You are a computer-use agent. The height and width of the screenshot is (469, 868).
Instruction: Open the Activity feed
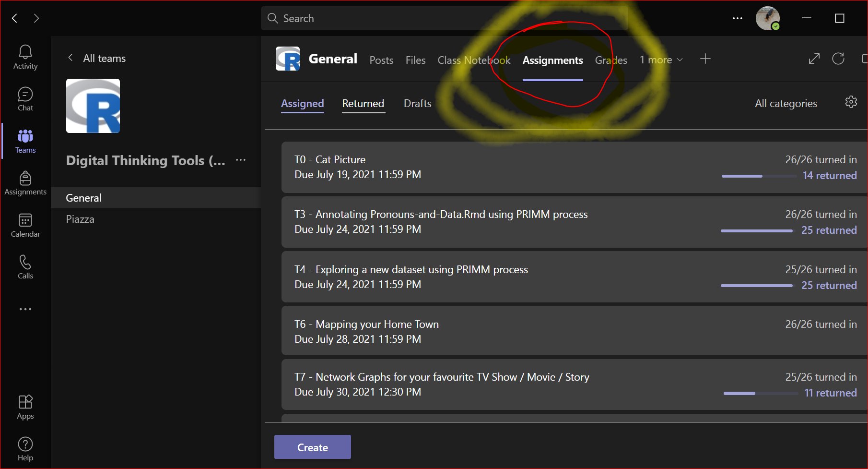25,57
